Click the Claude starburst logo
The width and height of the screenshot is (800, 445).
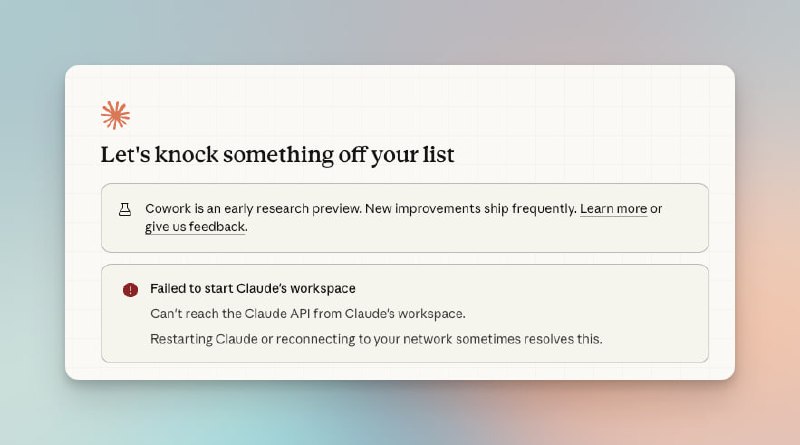point(115,115)
